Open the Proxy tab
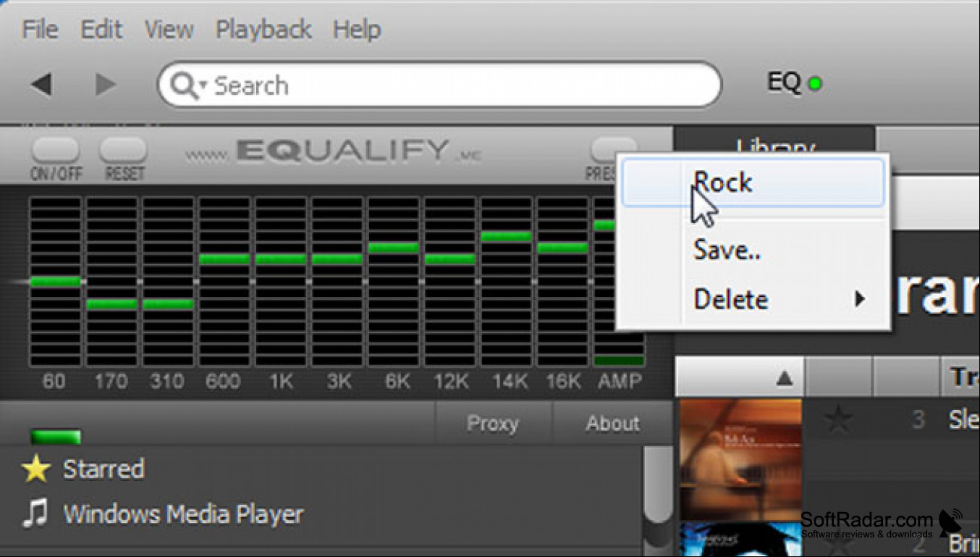Screen dimensions: 980x557 click(493, 423)
